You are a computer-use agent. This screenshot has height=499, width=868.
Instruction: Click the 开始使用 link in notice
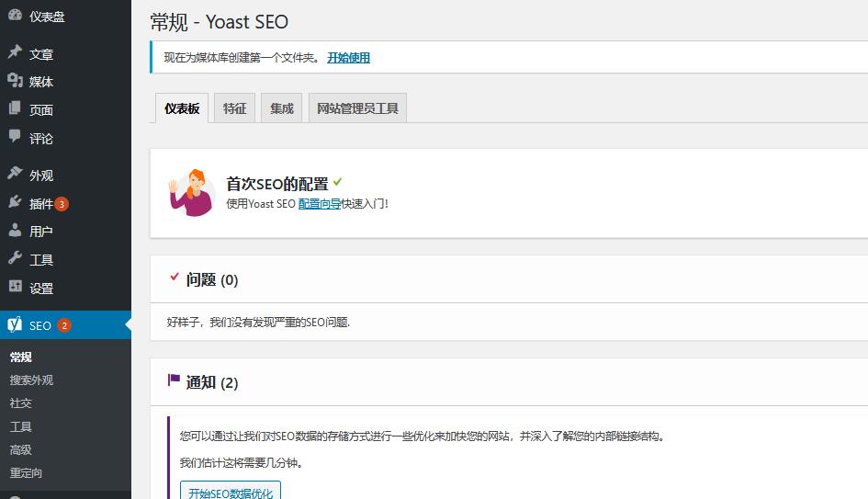click(x=348, y=58)
